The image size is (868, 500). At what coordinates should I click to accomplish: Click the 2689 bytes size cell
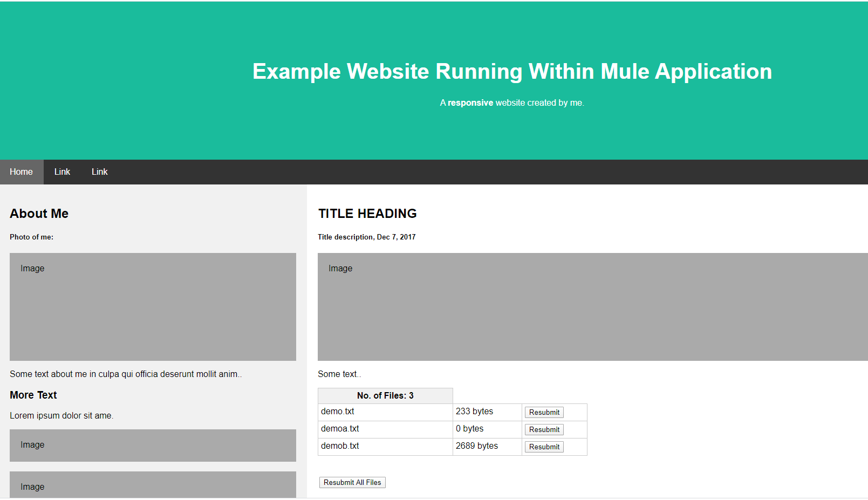click(487, 447)
